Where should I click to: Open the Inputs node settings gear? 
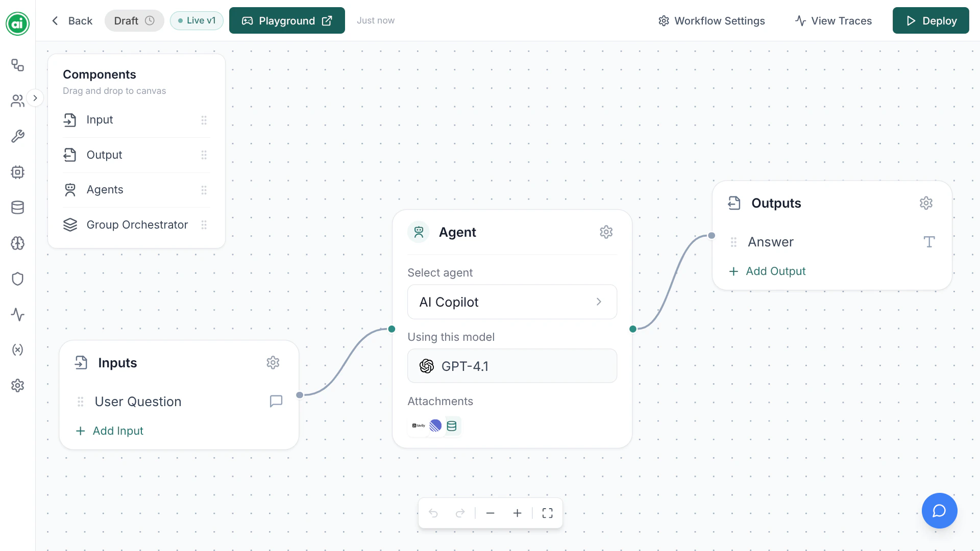pos(273,363)
